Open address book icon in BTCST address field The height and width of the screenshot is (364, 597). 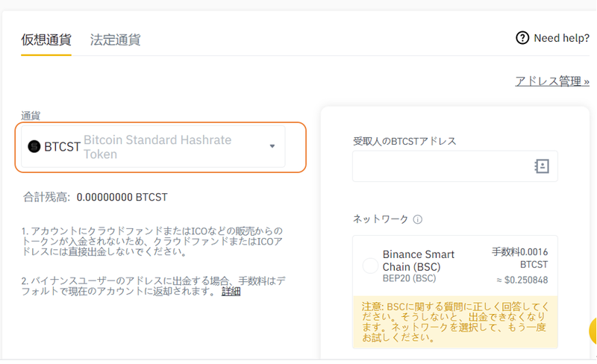coord(542,166)
